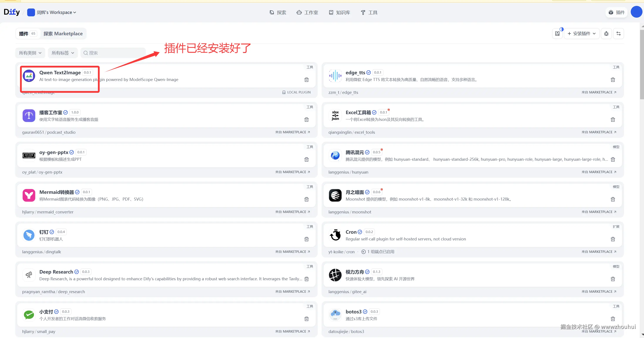Screen dimensions: 644x338
Task: Open 来自 MARKETPLACE link for hunyuan
Action: click(x=599, y=172)
